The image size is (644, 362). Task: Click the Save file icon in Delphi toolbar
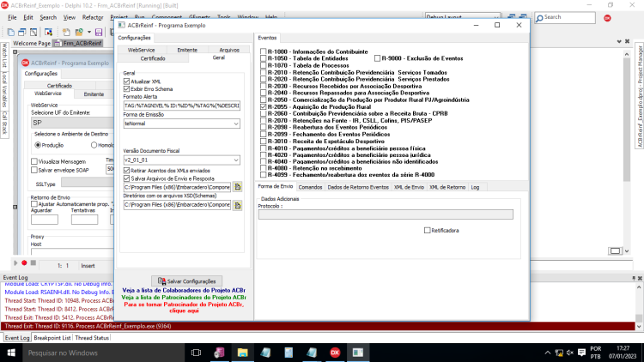[x=99, y=32]
